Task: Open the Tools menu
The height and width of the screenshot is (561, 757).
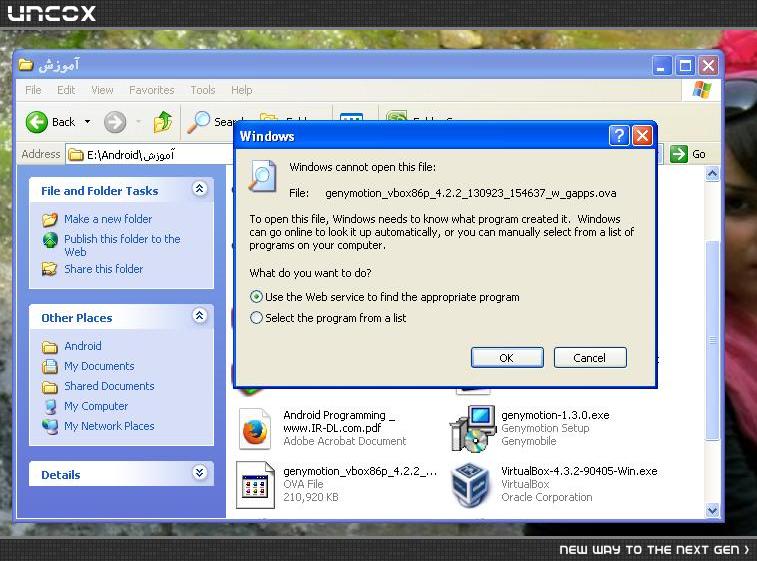Action: pos(203,90)
